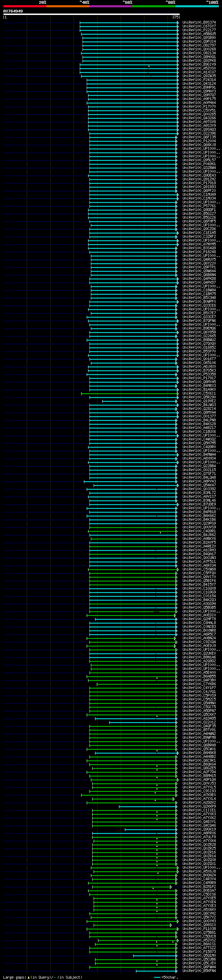Select label UniRef100_Q00265
The width and height of the screenshot is (222, 980).
(x=199, y=114)
